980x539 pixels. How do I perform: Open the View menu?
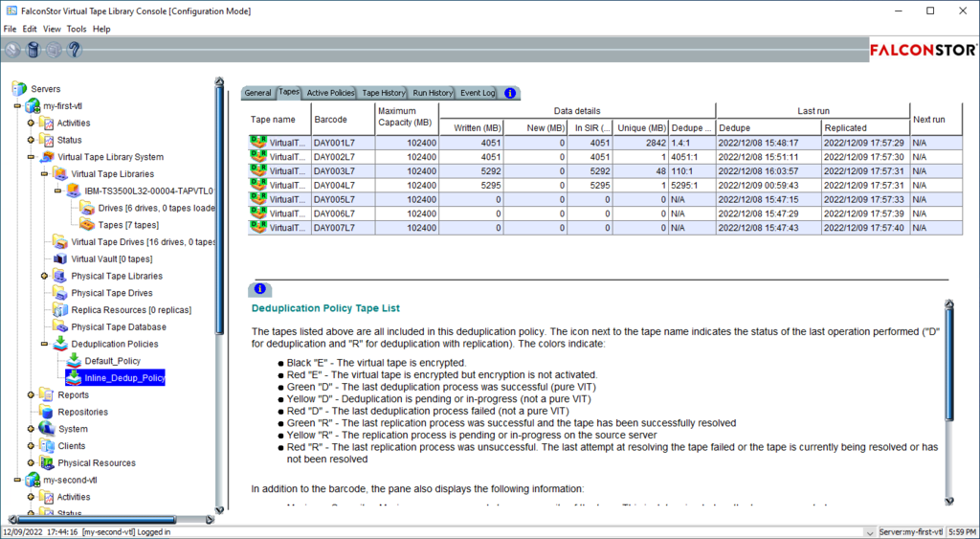click(x=52, y=29)
